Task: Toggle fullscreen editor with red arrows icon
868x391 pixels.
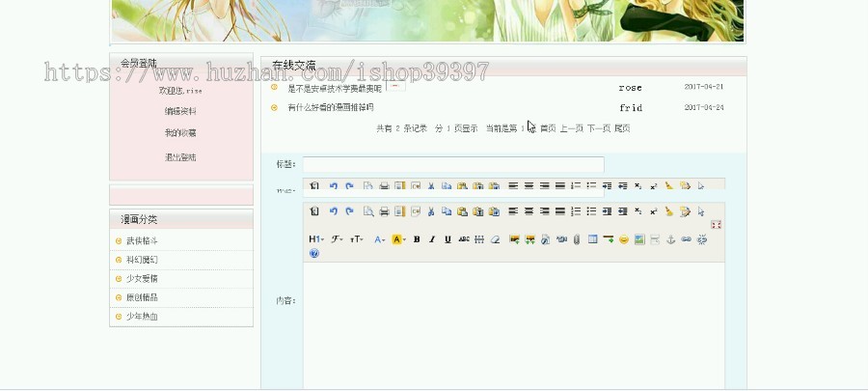Action: (716, 224)
